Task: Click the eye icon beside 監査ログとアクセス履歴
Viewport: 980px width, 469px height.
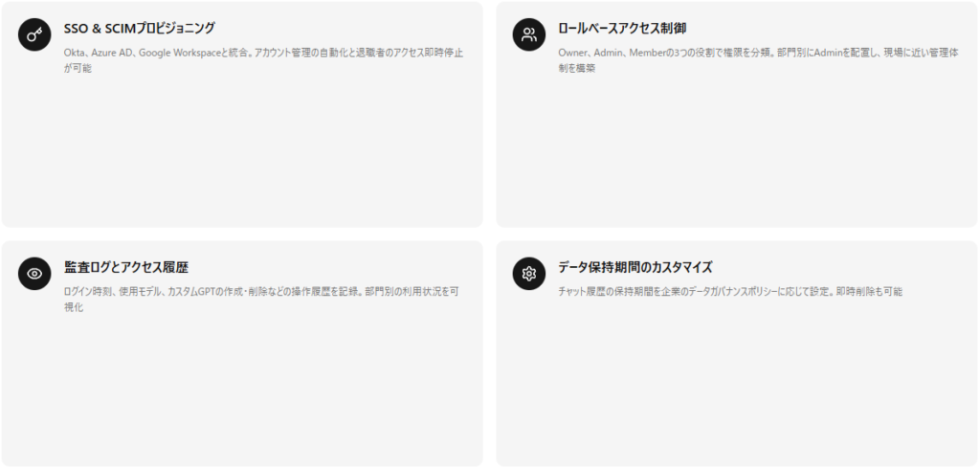Action: click(34, 274)
